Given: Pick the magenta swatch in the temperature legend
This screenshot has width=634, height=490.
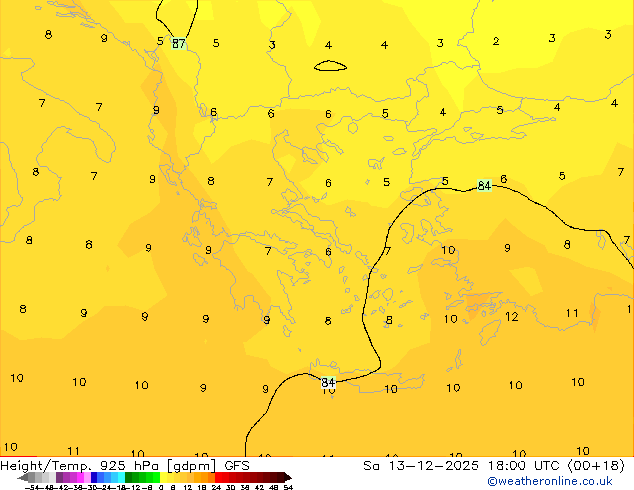Looking at the screenshot, I should pos(80,477).
